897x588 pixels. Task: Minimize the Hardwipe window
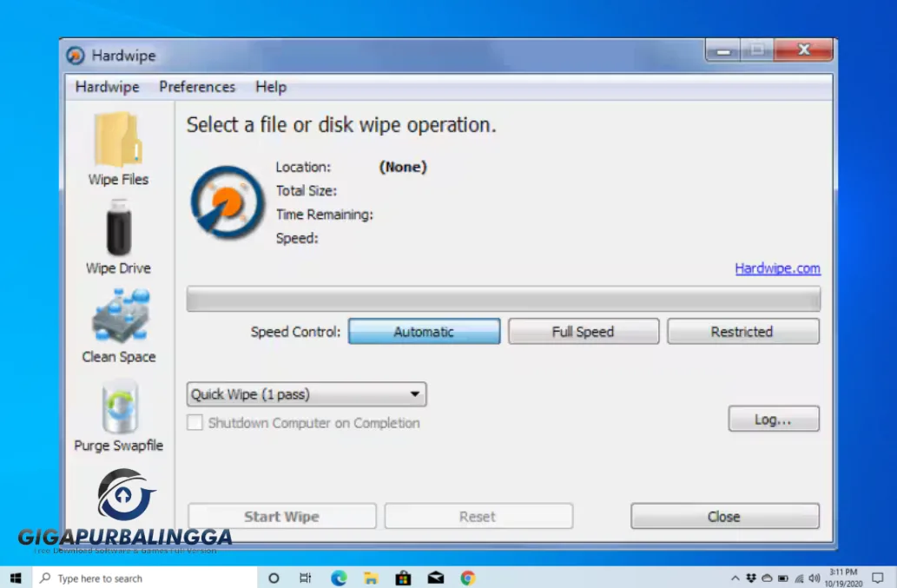(723, 51)
